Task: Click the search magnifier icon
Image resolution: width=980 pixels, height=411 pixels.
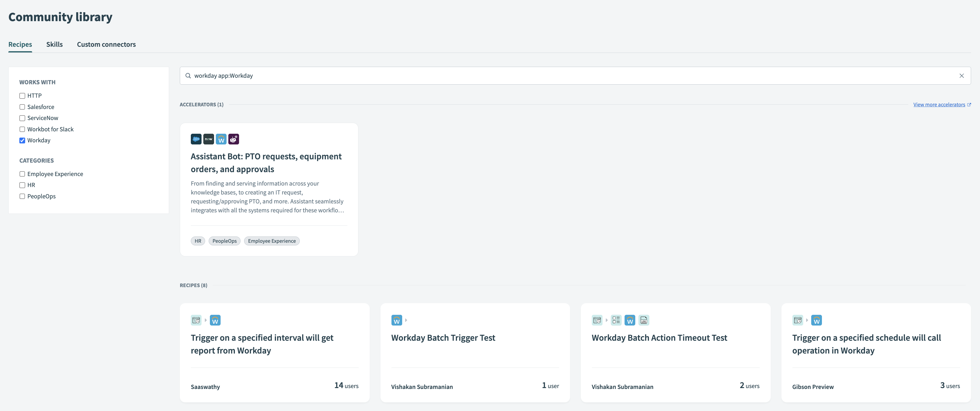Action: click(188, 76)
